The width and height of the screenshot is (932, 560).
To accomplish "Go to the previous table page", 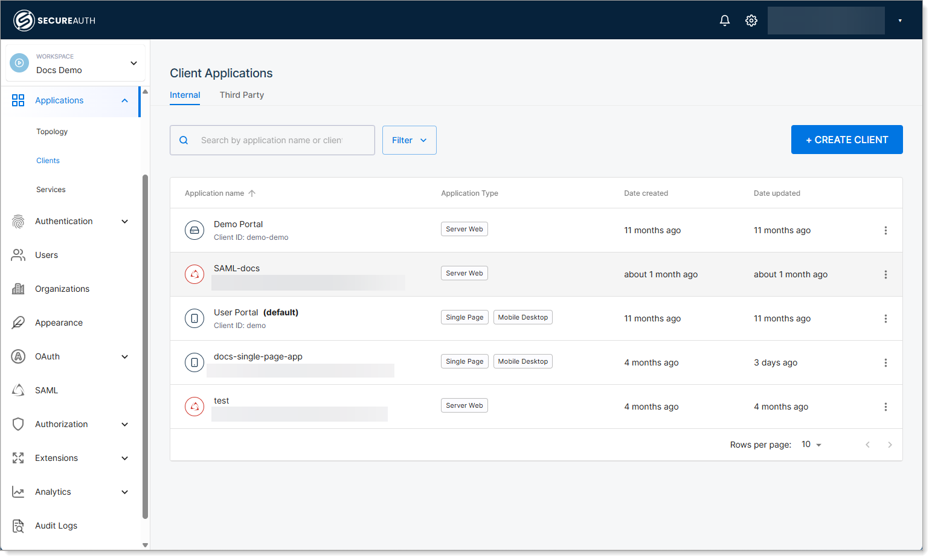I will coord(867,445).
